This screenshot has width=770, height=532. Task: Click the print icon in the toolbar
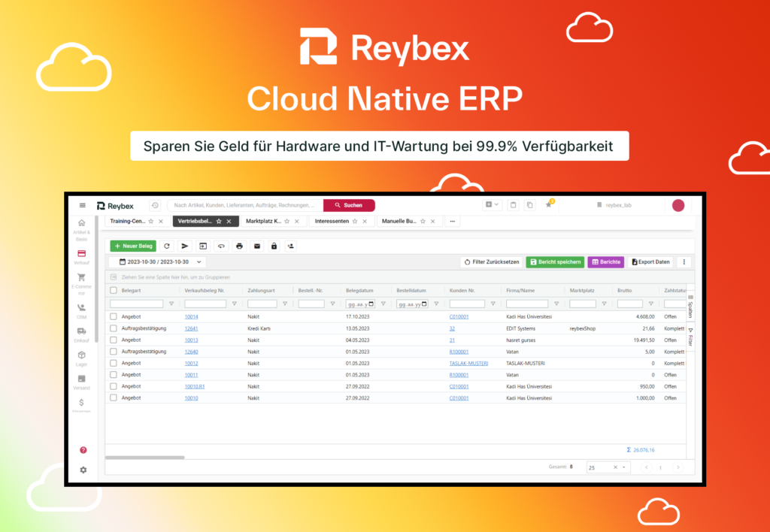pyautogui.click(x=238, y=246)
